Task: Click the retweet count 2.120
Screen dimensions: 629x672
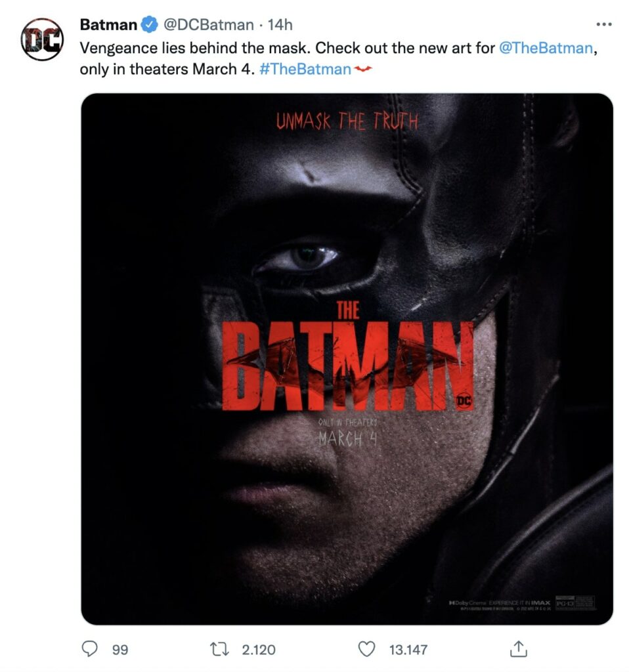Action: click(259, 650)
